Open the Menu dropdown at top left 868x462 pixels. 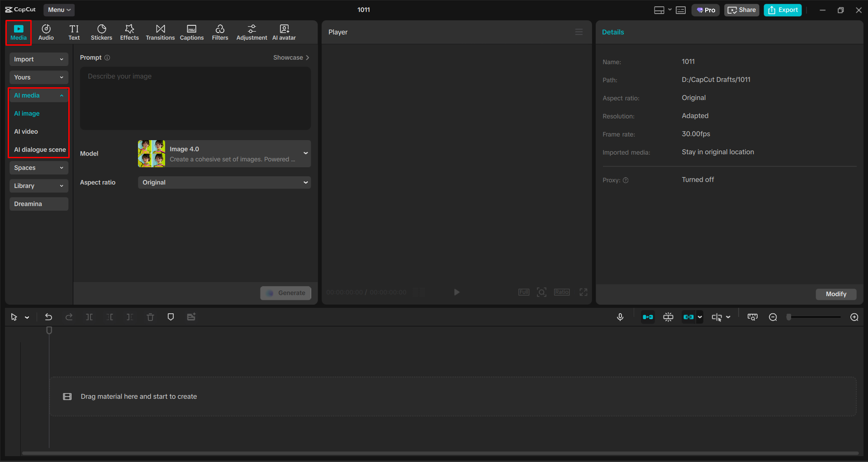coord(59,9)
